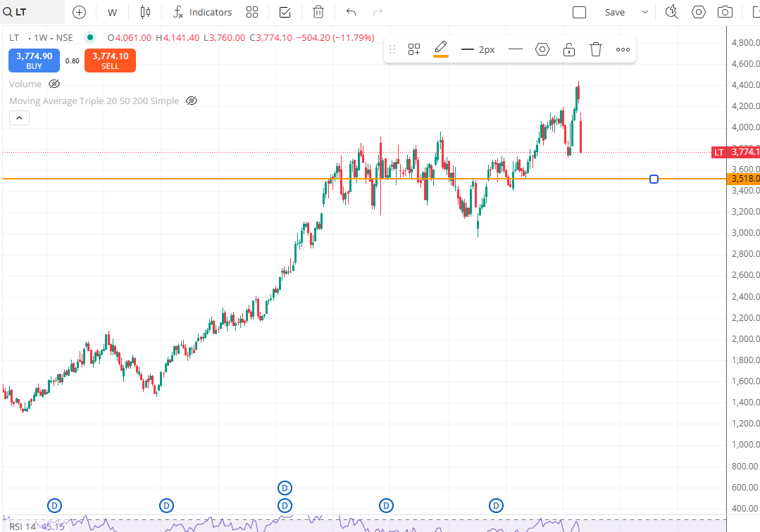The height and width of the screenshot is (532, 760).
Task: Open the line color pencil tool
Action: pos(441,49)
